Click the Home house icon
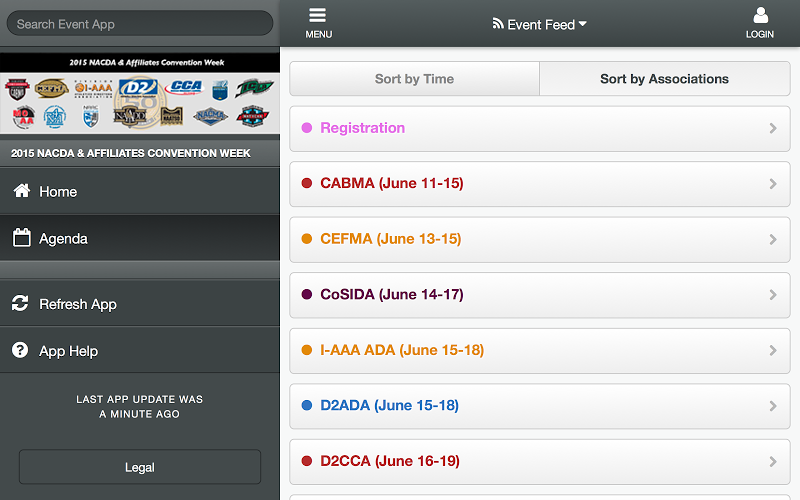This screenshot has width=800, height=500. (21, 191)
